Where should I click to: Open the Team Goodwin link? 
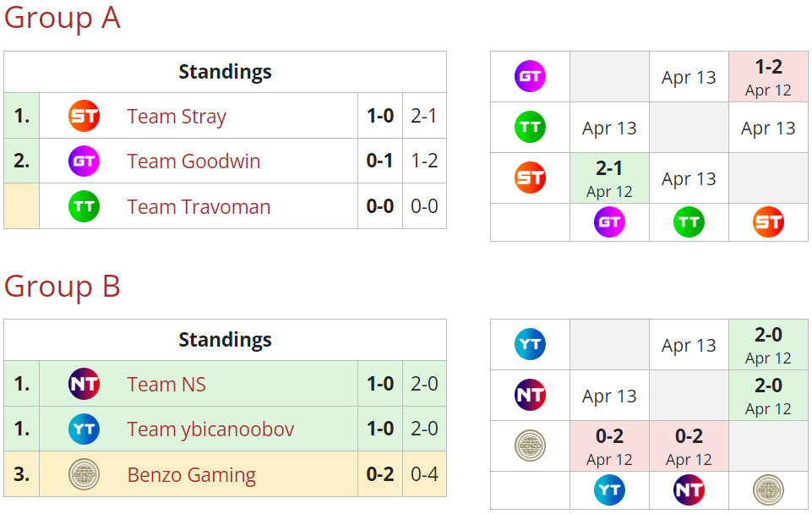click(x=193, y=161)
